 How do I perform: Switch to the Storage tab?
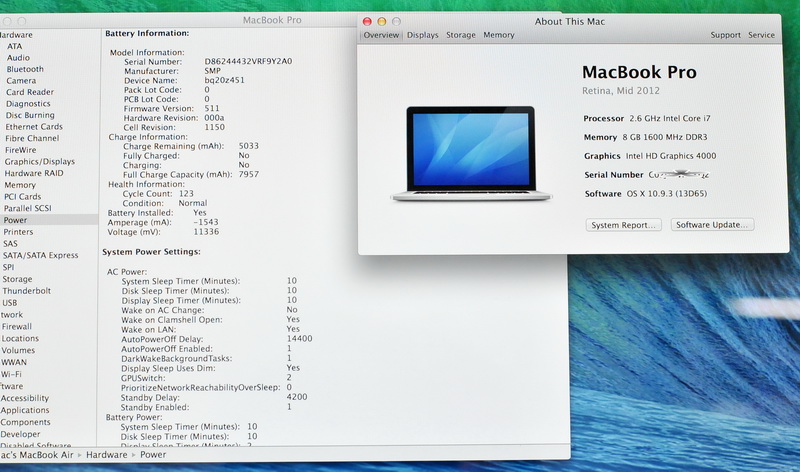pos(461,35)
